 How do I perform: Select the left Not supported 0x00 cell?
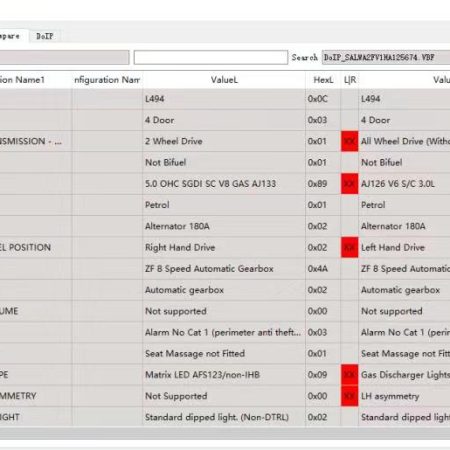[224, 311]
